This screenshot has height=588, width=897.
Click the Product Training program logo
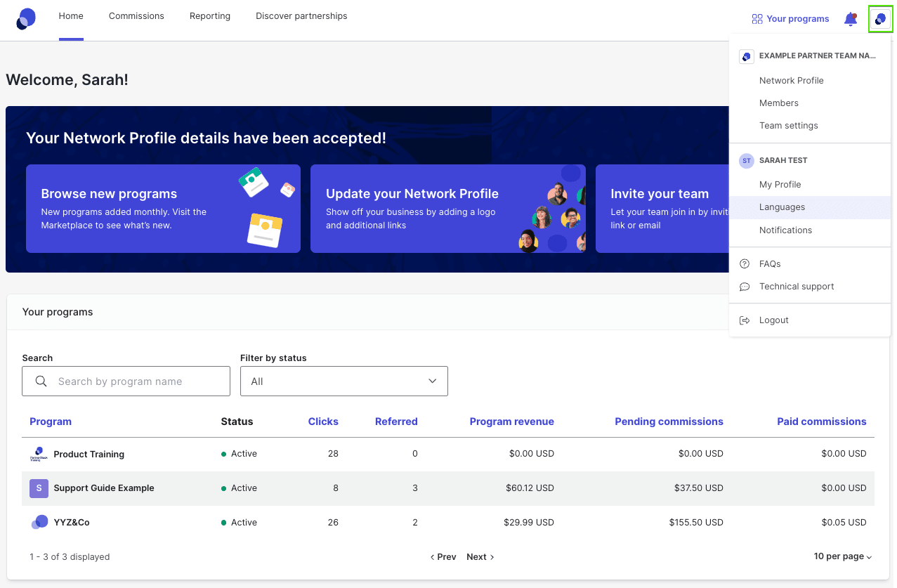click(x=39, y=453)
